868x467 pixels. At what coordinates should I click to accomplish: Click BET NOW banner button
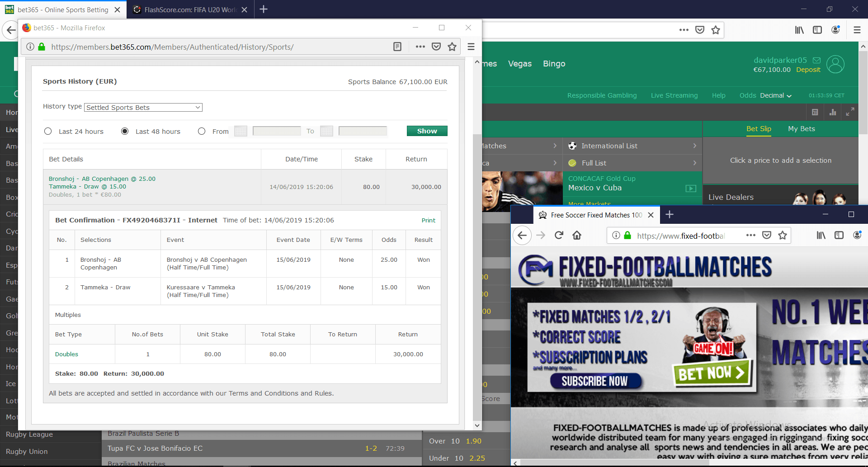coord(712,373)
